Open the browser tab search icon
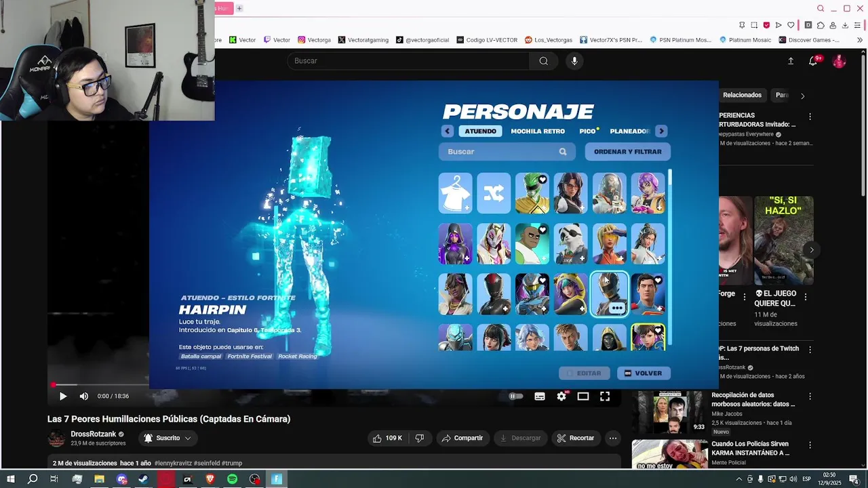The height and width of the screenshot is (488, 868). [821, 8]
